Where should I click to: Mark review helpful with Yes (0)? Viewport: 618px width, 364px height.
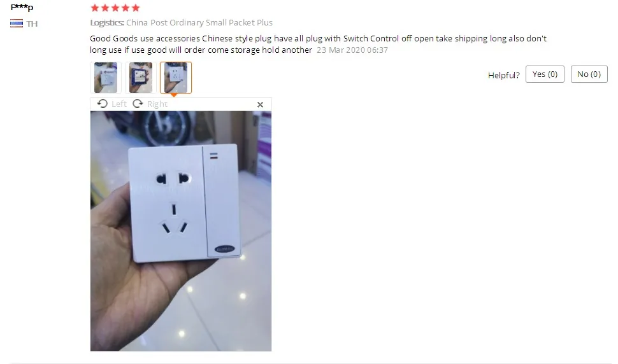click(545, 74)
